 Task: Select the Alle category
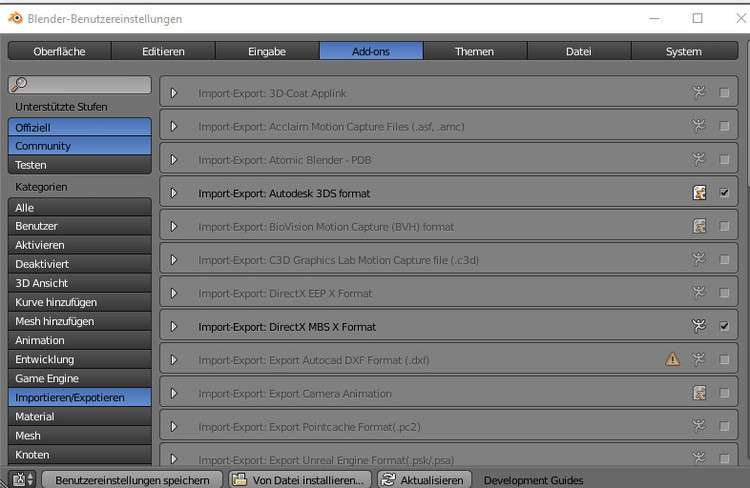pos(79,207)
